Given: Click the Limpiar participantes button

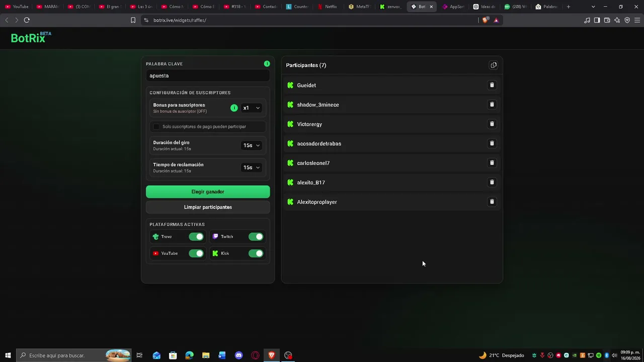Looking at the screenshot, I should (x=208, y=207).
